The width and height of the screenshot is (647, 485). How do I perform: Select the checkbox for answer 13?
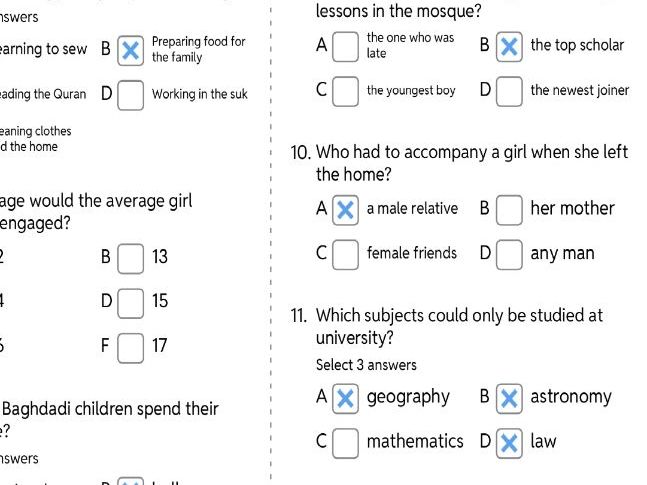[x=130, y=258]
